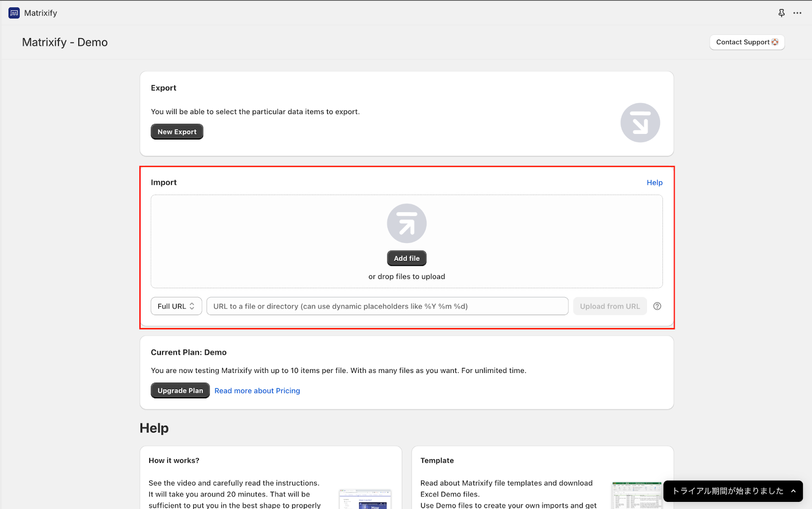Image resolution: width=812 pixels, height=509 pixels.
Task: Expand the trial period notification banner
Action: point(733,491)
